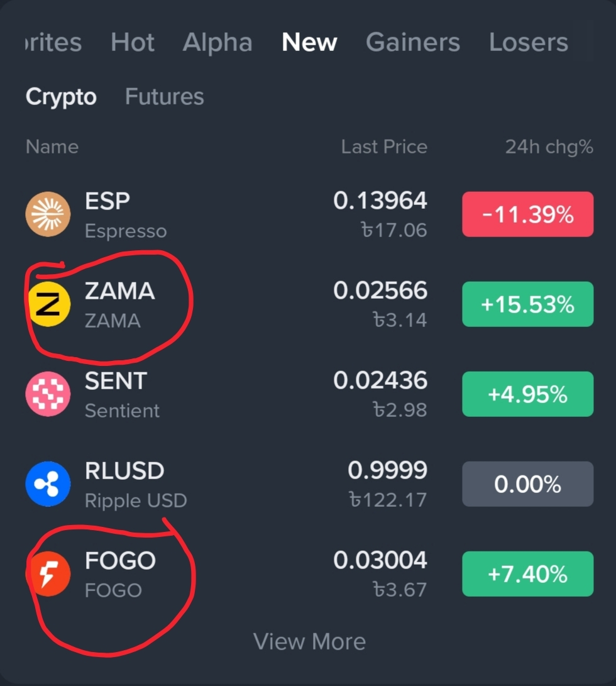The height and width of the screenshot is (686, 616).
Task: Toggle the ZAMA +15.53% change badge
Action: pyautogui.click(x=527, y=304)
